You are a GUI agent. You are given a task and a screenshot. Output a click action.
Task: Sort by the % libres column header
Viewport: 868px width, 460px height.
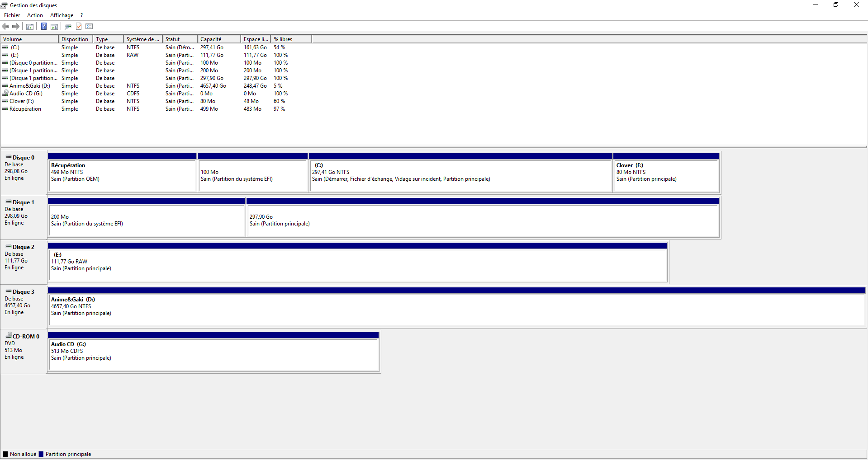click(291, 39)
